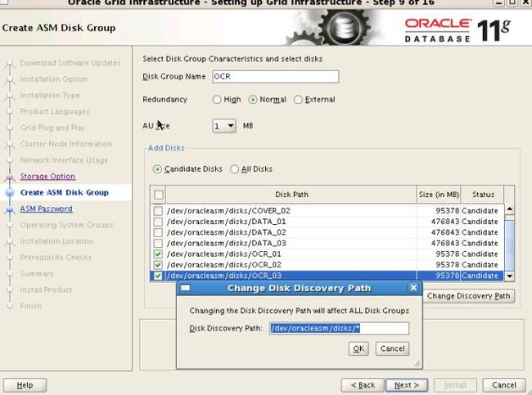Image resolution: width=532 pixels, height=395 pixels.
Task: Click the Disk Group Name field
Action: click(276, 77)
